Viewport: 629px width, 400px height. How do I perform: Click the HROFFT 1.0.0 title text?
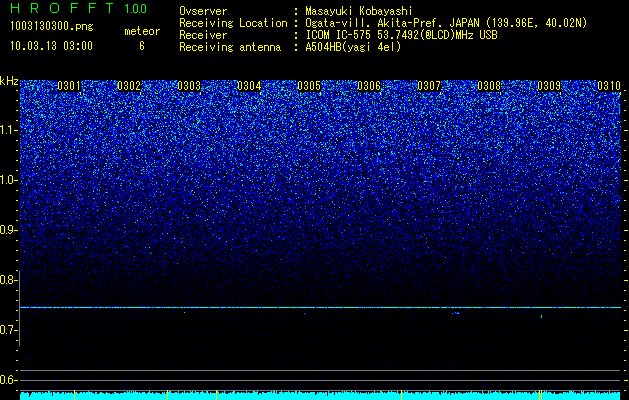click(79, 8)
